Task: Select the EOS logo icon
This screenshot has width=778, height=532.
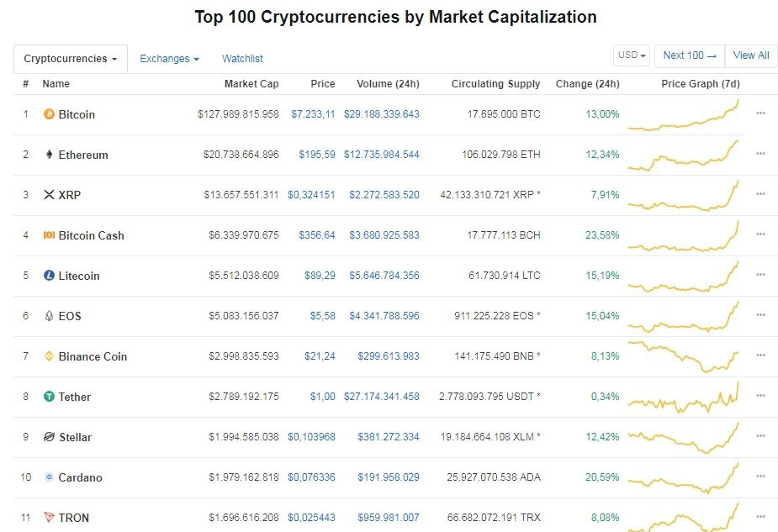Action: (50, 316)
